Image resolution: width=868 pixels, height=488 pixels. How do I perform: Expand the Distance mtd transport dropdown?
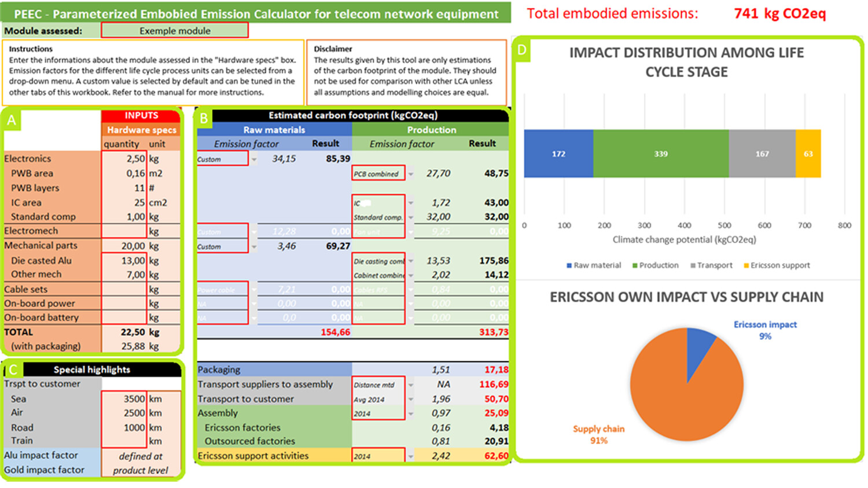(411, 385)
